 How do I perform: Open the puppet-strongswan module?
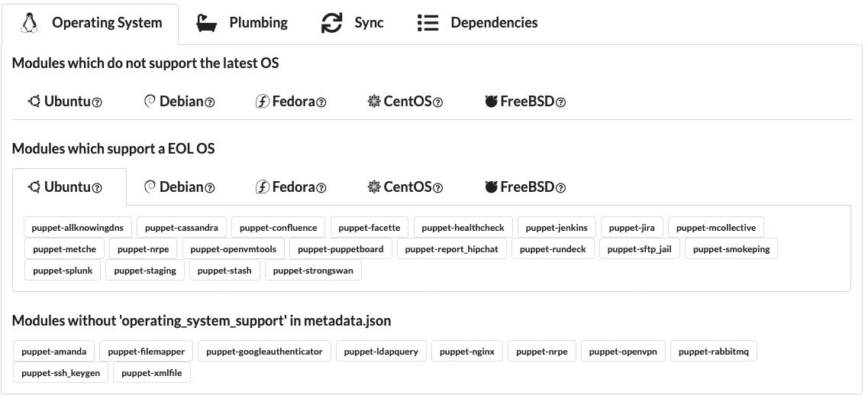coord(313,271)
